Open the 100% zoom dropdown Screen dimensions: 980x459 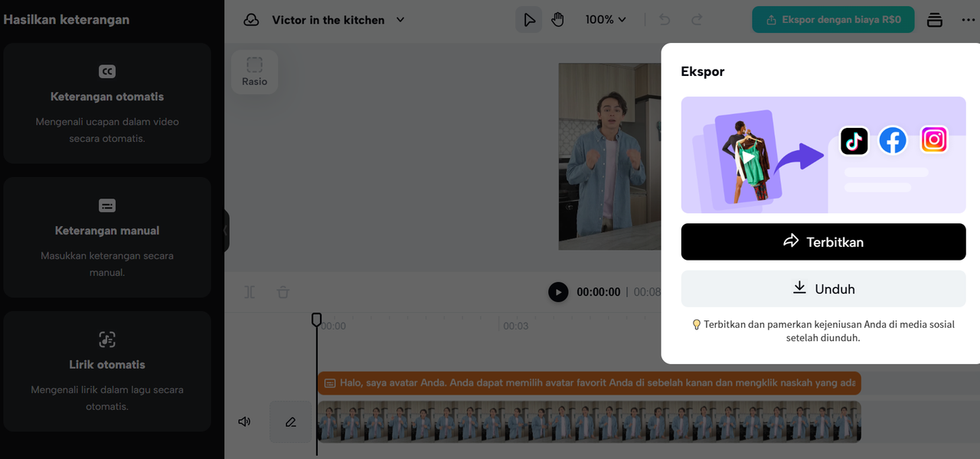click(x=606, y=20)
